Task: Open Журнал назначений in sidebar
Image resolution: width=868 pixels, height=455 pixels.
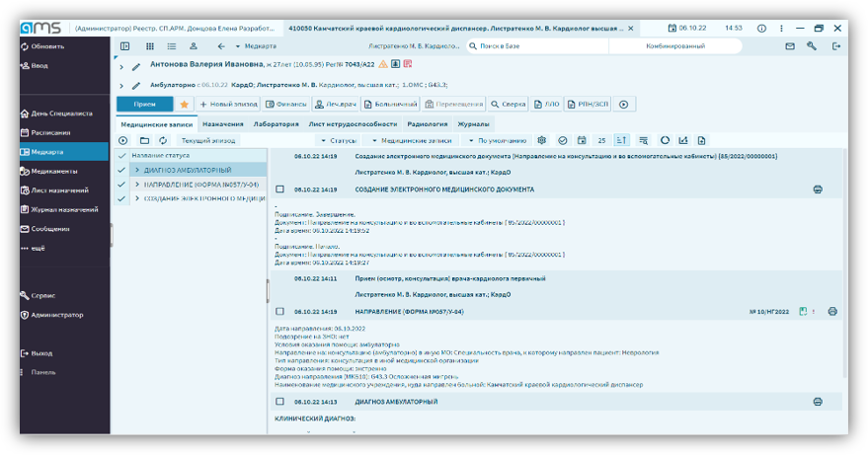Action: pos(59,210)
